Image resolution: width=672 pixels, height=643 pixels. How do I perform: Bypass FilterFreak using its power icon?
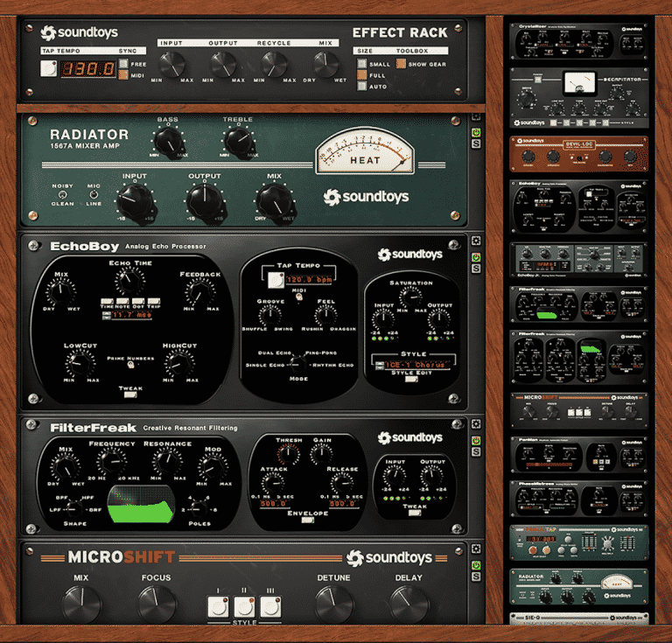(x=476, y=440)
